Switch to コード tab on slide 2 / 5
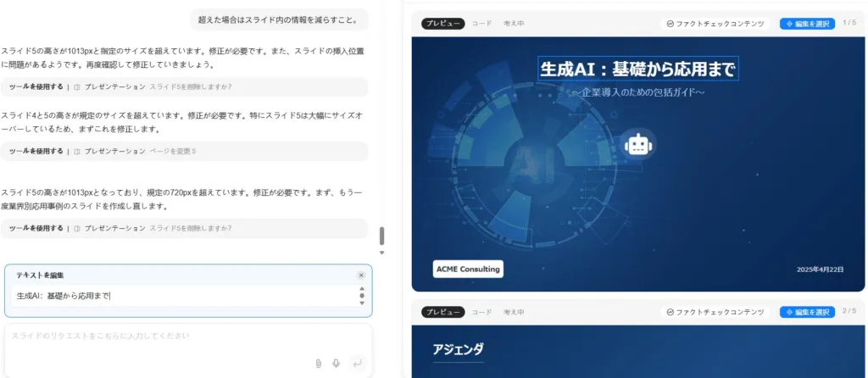The image size is (868, 378). [481, 312]
